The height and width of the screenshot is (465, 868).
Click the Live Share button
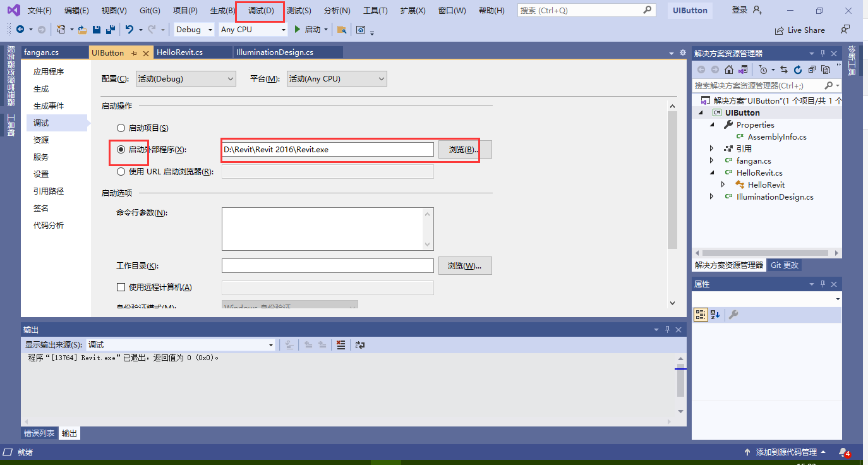click(x=800, y=30)
